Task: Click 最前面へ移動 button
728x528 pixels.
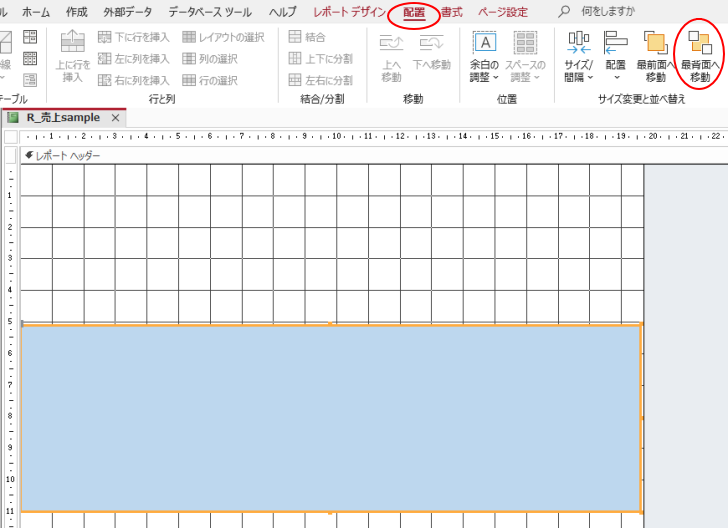Action: pos(656,57)
